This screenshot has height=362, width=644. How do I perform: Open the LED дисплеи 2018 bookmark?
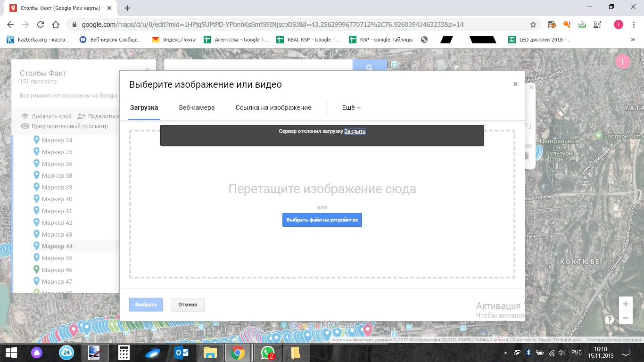(539, 40)
